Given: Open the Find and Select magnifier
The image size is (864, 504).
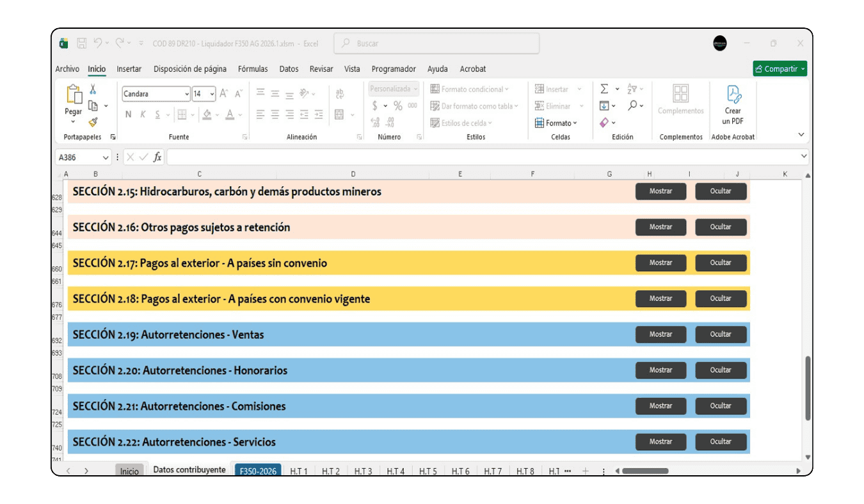Looking at the screenshot, I should 632,106.
